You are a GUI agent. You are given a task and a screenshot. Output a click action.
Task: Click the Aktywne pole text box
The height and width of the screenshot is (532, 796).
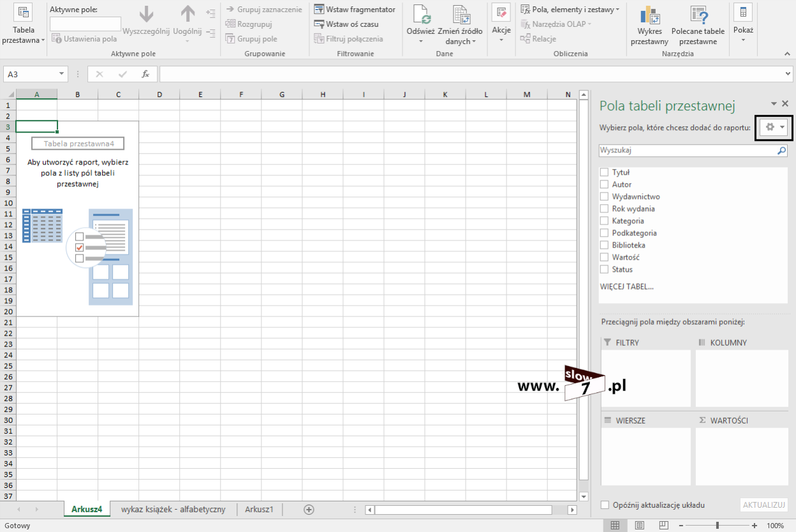pyautogui.click(x=85, y=24)
